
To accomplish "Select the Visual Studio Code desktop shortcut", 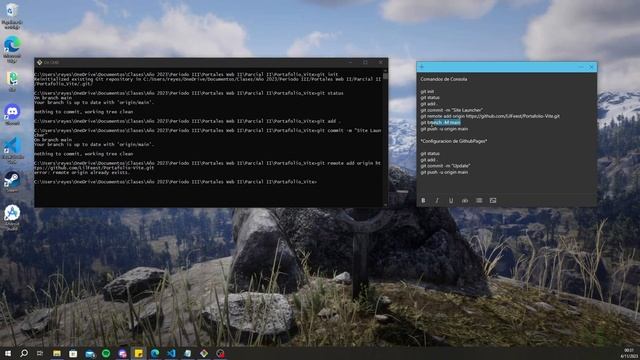I will tap(12, 150).
